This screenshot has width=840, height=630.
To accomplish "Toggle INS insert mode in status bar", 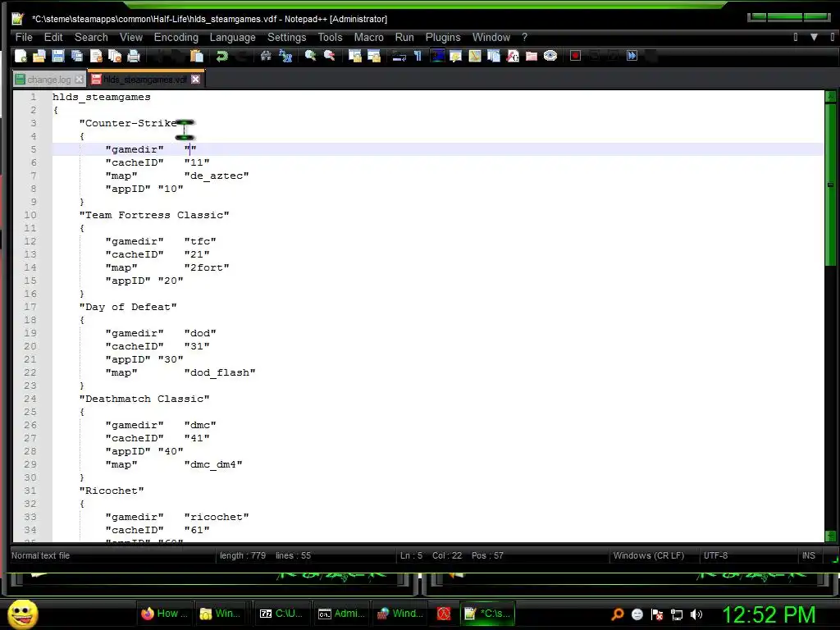I will (808, 555).
